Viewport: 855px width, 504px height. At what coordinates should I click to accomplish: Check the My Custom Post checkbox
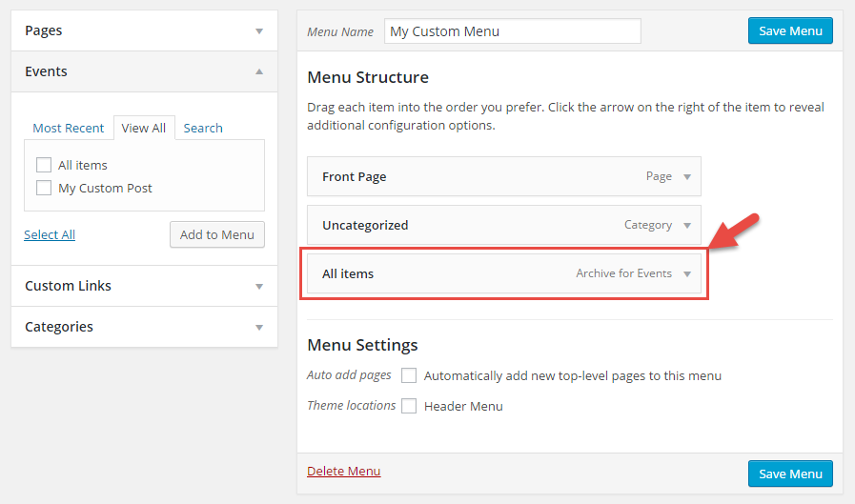(x=44, y=188)
